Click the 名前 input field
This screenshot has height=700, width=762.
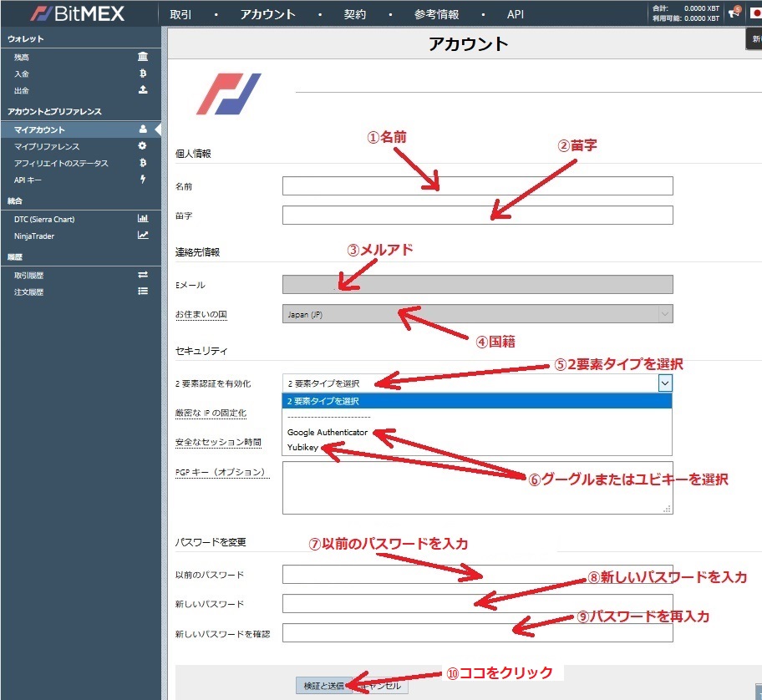tap(477, 185)
